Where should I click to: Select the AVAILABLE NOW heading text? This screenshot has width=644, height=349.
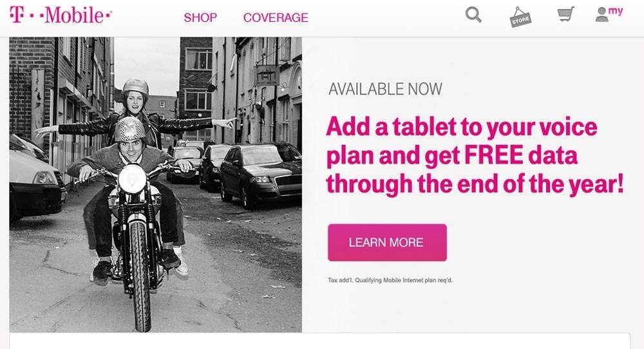pyautogui.click(x=385, y=89)
